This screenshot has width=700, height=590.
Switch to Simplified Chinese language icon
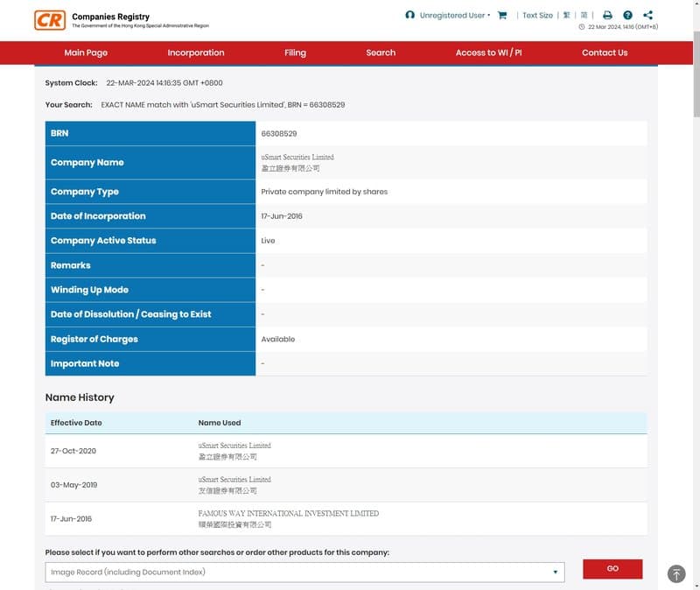[x=584, y=16]
